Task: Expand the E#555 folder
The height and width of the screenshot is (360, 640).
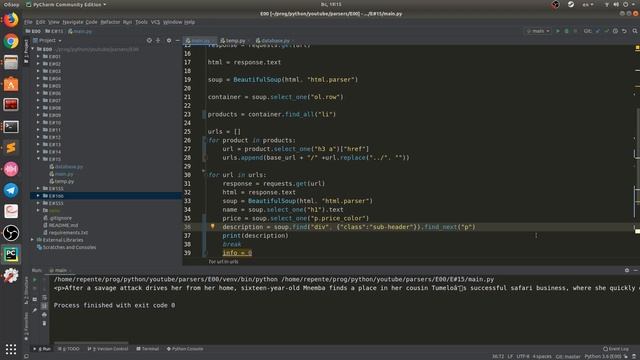Action: click(x=38, y=203)
